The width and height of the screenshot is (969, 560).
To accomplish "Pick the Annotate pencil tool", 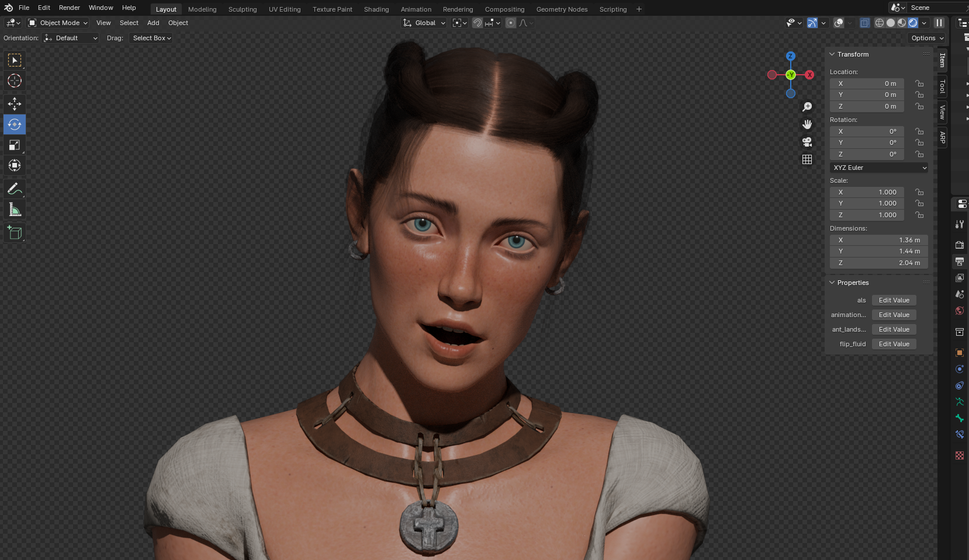I will point(15,189).
